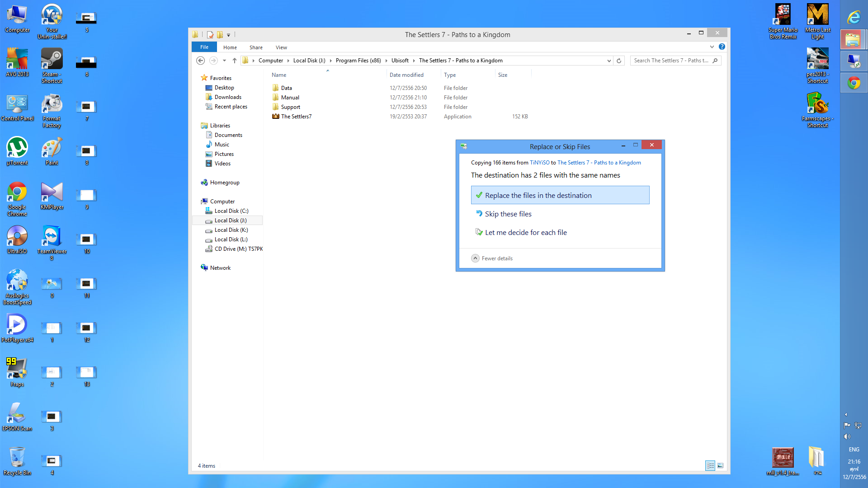This screenshot has height=488, width=868.
Task: Click the TiNYiSO source link
Action: (x=539, y=163)
